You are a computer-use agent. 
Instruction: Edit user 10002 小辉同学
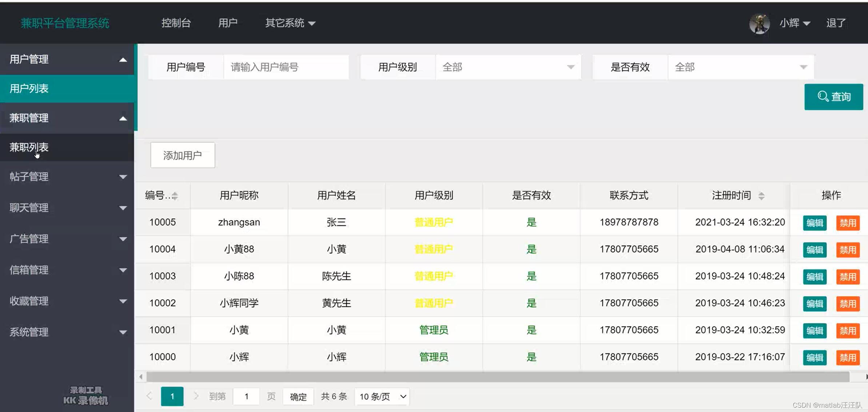(x=815, y=304)
